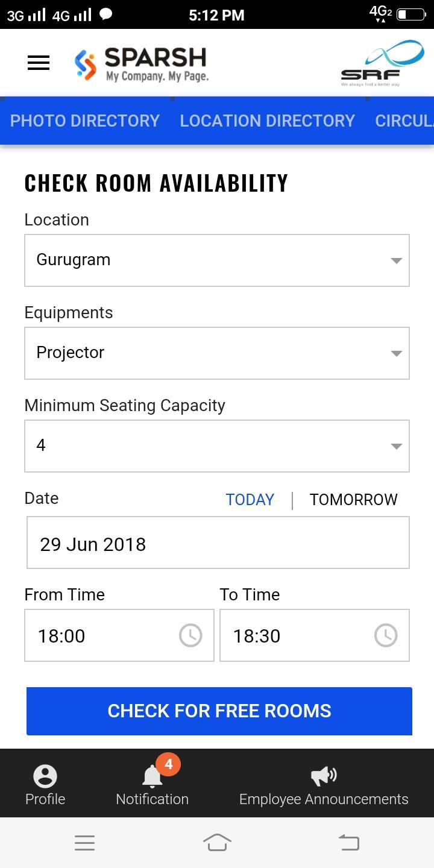Switch to the Photo Directory tab
Image resolution: width=434 pixels, height=868 pixels.
(85, 121)
